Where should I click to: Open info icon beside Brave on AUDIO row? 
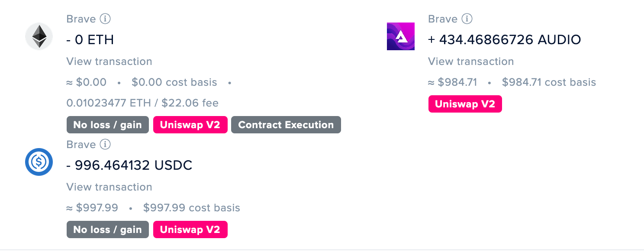(467, 19)
